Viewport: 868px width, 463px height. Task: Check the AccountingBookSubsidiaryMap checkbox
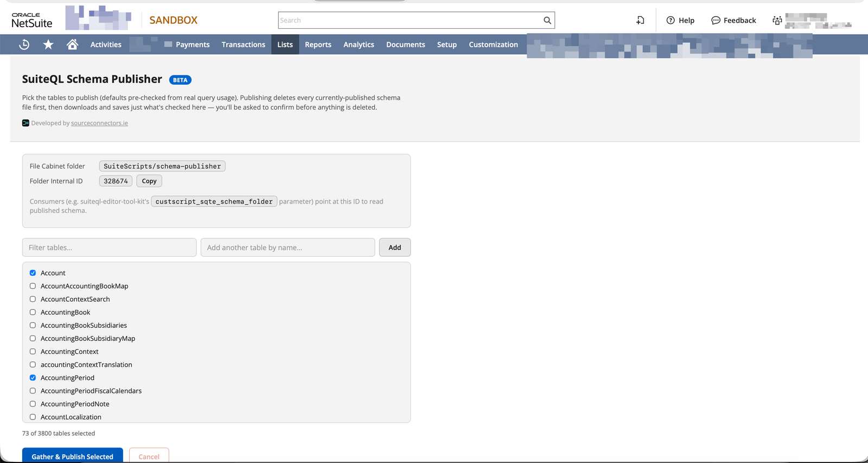click(x=33, y=338)
